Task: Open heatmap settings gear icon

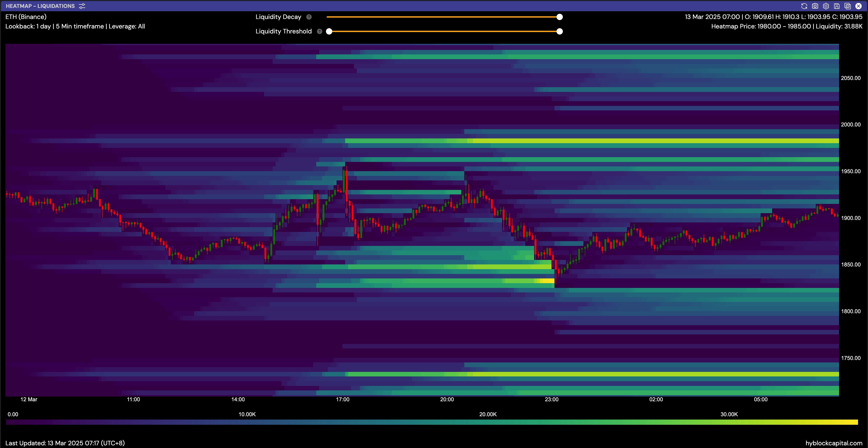Action: 826,6
